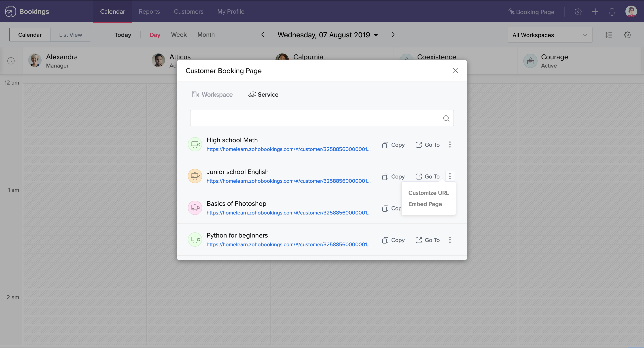Click the plus add icon in header
This screenshot has width=644, height=348.
[x=595, y=12]
